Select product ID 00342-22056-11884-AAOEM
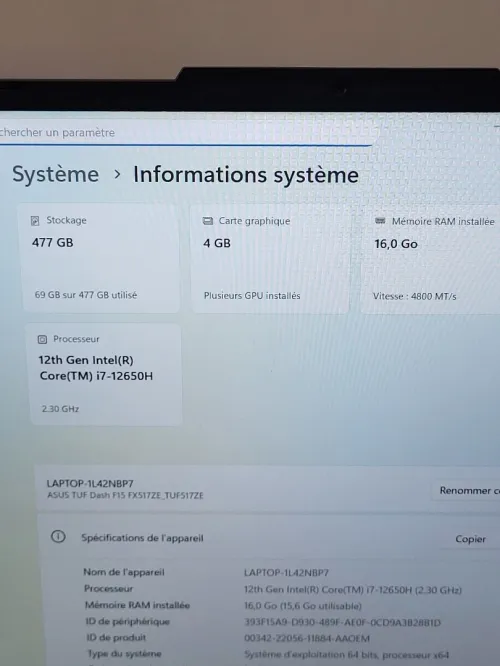This screenshot has height=666, width=500. [307, 638]
